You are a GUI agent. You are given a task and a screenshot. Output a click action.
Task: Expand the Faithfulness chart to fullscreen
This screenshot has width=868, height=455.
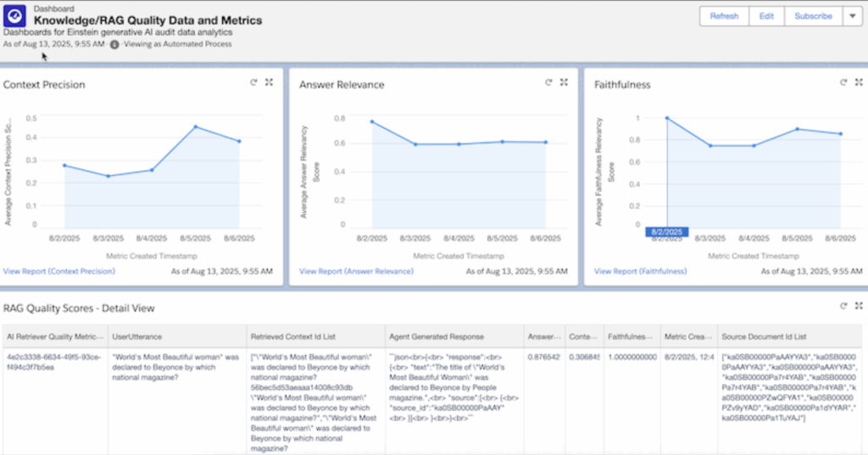coord(859,82)
